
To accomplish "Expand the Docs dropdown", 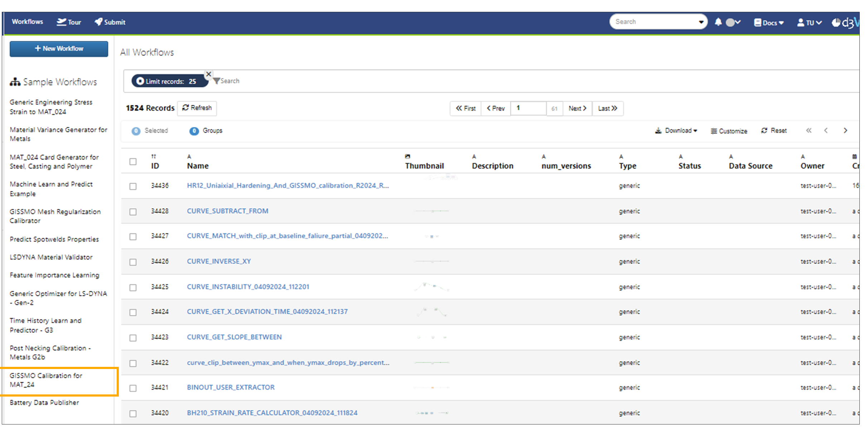I will pyautogui.click(x=768, y=22).
